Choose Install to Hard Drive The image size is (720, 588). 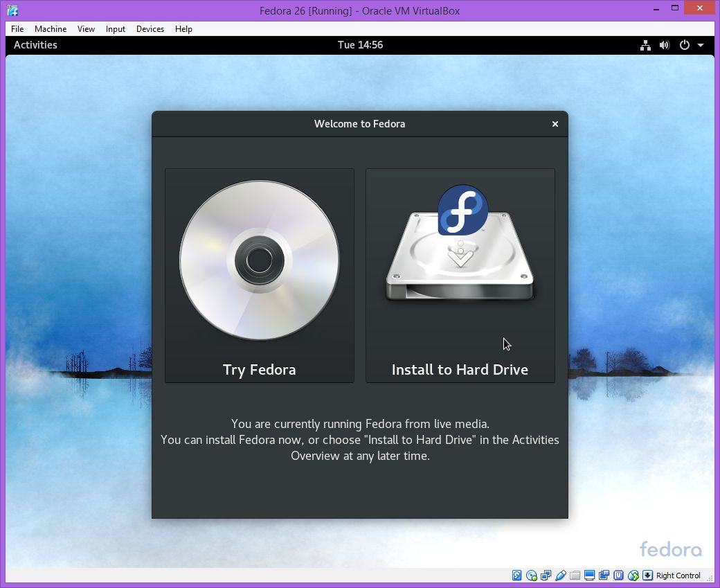coord(460,276)
